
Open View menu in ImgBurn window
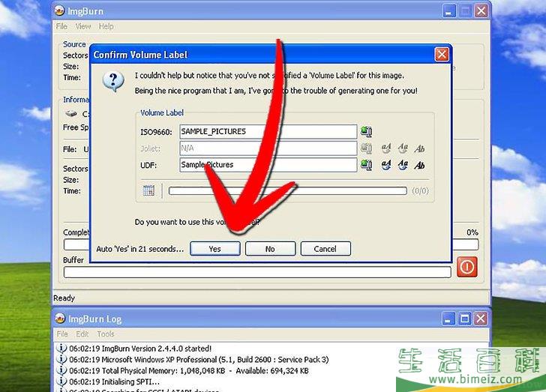click(82, 26)
